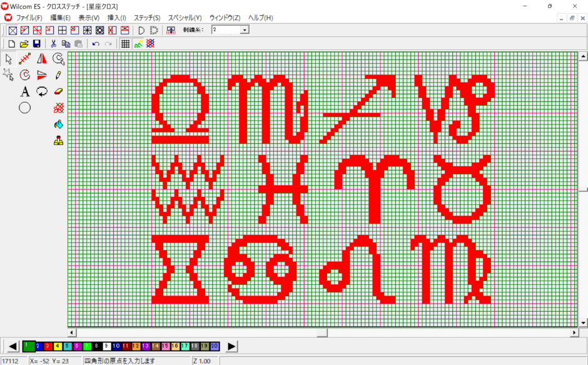
Task: Click the Z 1.00 zoom value
Action: 202,361
